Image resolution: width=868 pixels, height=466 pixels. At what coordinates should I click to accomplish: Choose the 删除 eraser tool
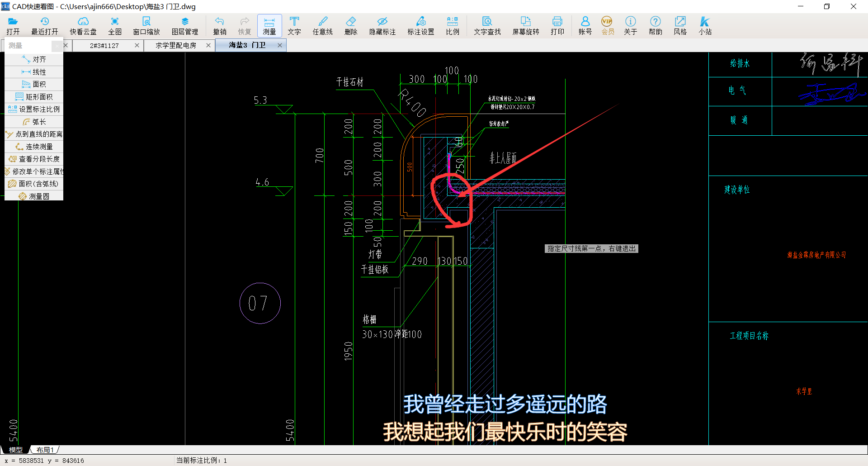pyautogui.click(x=351, y=26)
